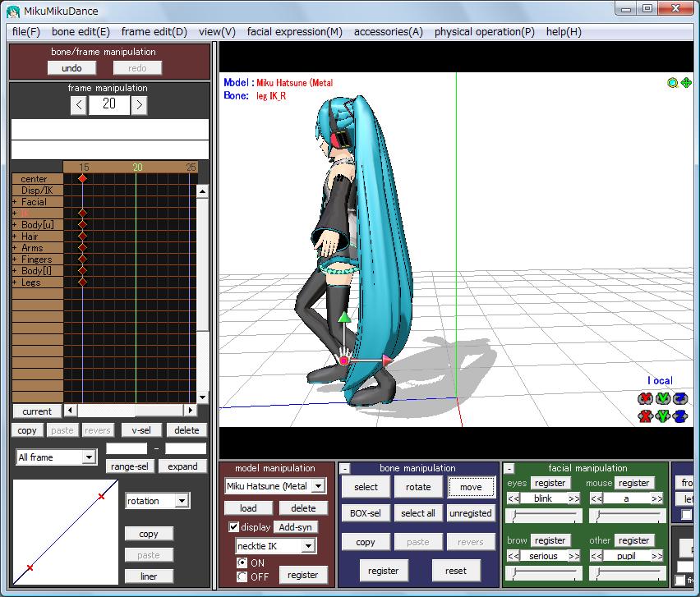
Task: Click the selected leg IK_R bone marker
Action: (x=343, y=360)
